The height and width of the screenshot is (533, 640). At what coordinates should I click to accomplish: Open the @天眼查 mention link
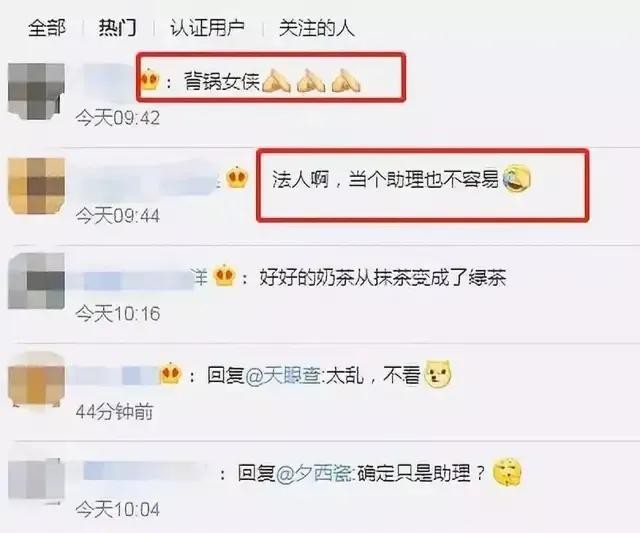tap(282, 375)
